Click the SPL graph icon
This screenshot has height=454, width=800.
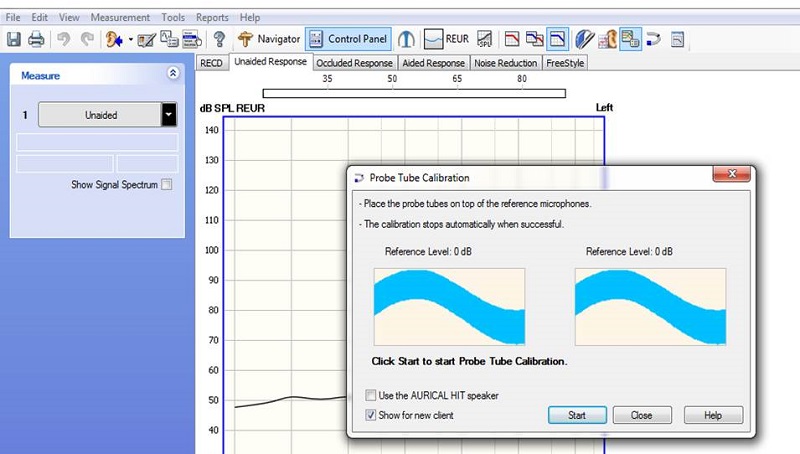click(485, 39)
